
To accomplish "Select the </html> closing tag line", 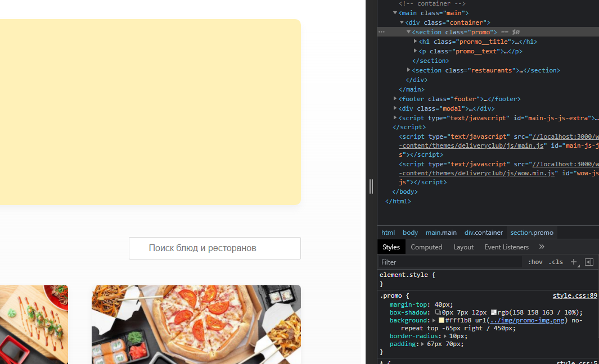I will pyautogui.click(x=398, y=201).
